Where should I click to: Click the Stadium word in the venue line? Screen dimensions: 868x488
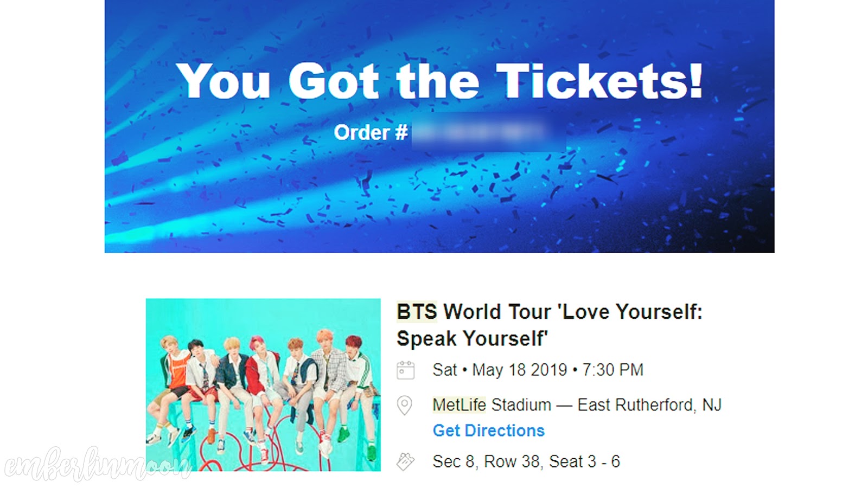pyautogui.click(x=521, y=405)
